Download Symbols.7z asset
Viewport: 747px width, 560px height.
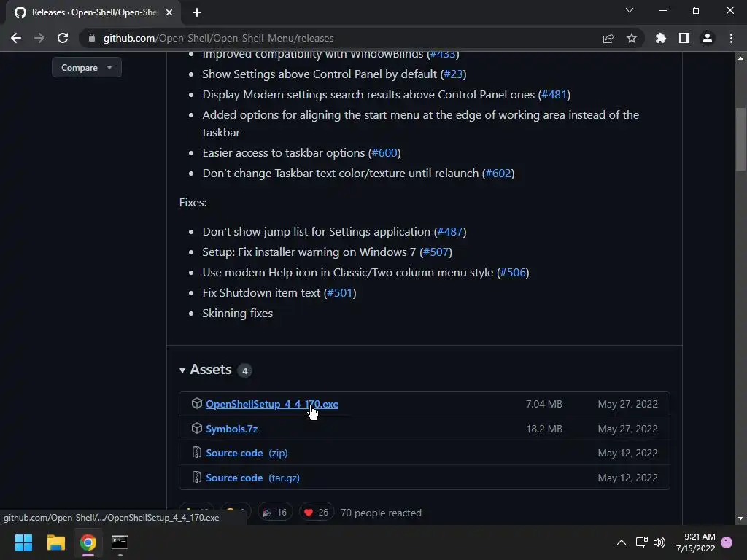(231, 429)
